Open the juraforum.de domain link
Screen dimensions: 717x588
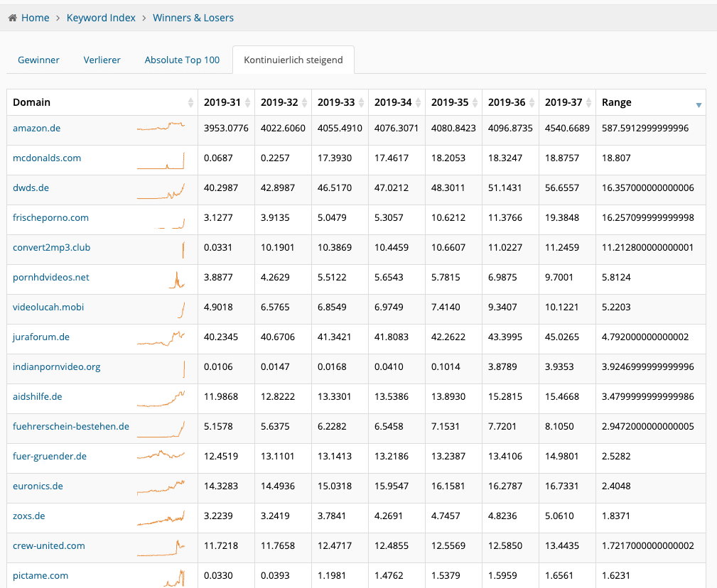point(41,337)
